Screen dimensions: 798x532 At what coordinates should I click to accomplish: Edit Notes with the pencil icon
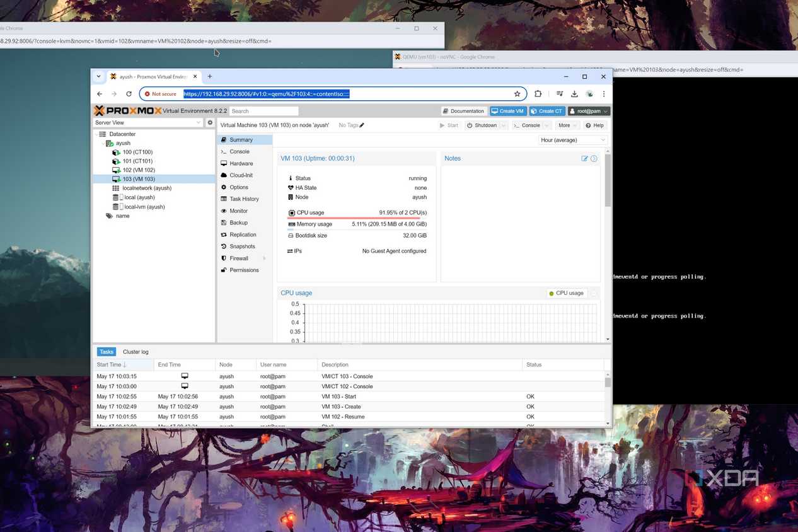click(x=585, y=159)
